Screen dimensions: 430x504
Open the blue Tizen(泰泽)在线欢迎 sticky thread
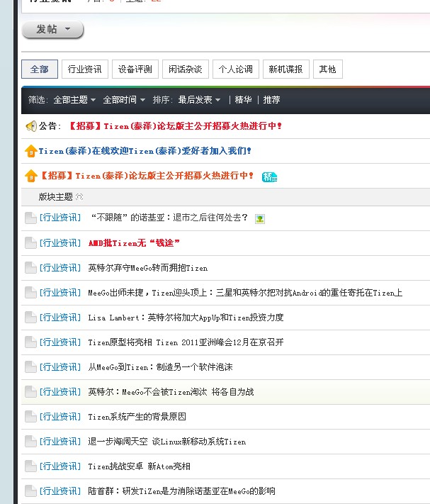pos(145,151)
